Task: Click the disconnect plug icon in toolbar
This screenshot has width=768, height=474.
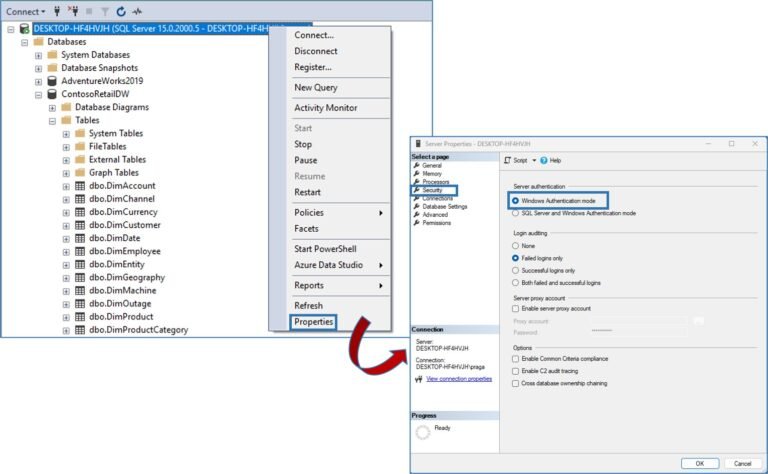Action: pos(72,11)
